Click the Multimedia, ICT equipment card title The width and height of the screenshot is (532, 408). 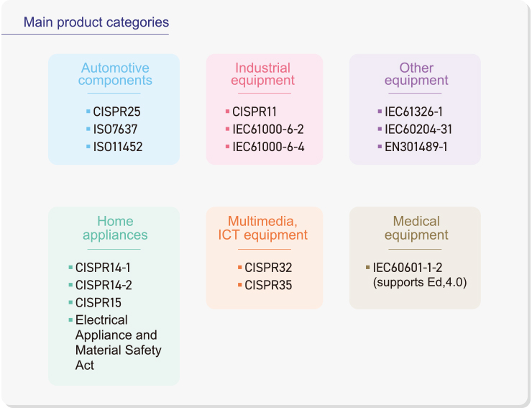pos(263,228)
